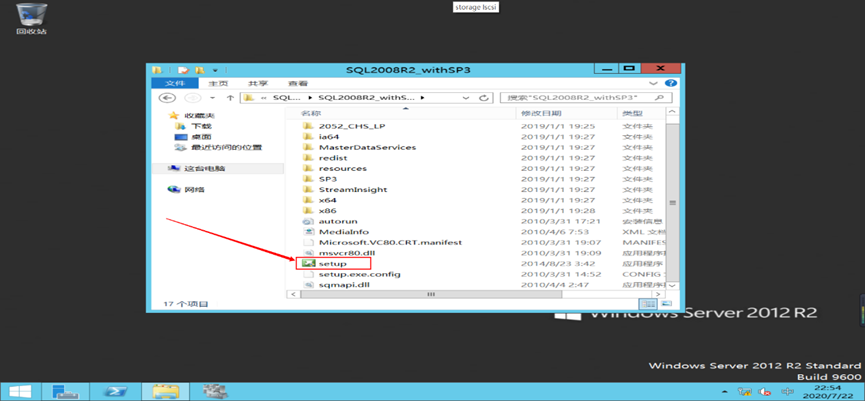Open the Windows Start button

(x=20, y=392)
